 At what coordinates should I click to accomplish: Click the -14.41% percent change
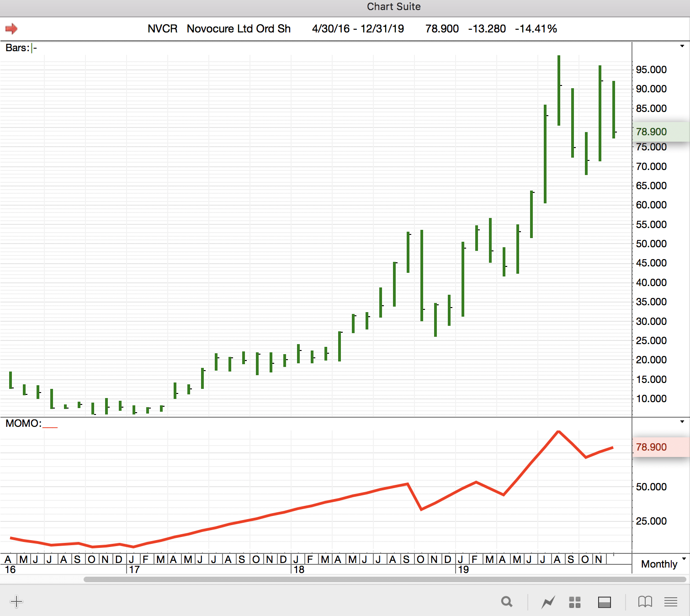pyautogui.click(x=536, y=29)
